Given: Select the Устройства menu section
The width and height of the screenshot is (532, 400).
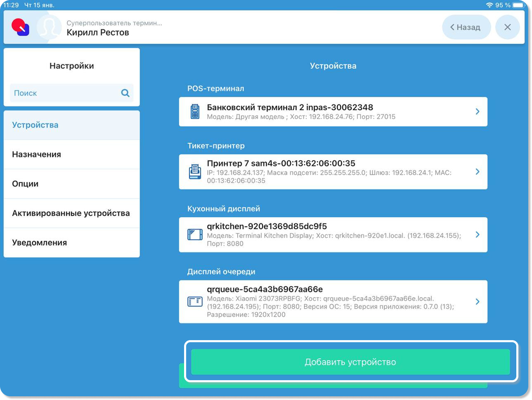Looking at the screenshot, I should 71,125.
